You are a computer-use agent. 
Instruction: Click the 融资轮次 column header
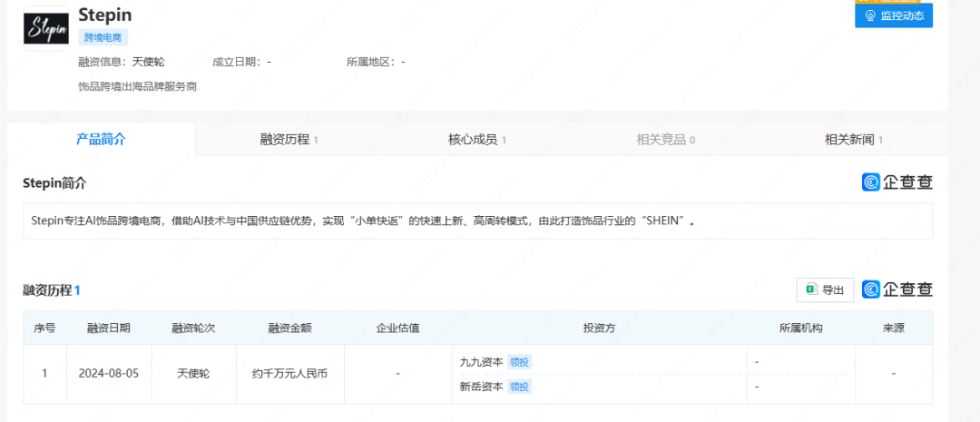(194, 328)
